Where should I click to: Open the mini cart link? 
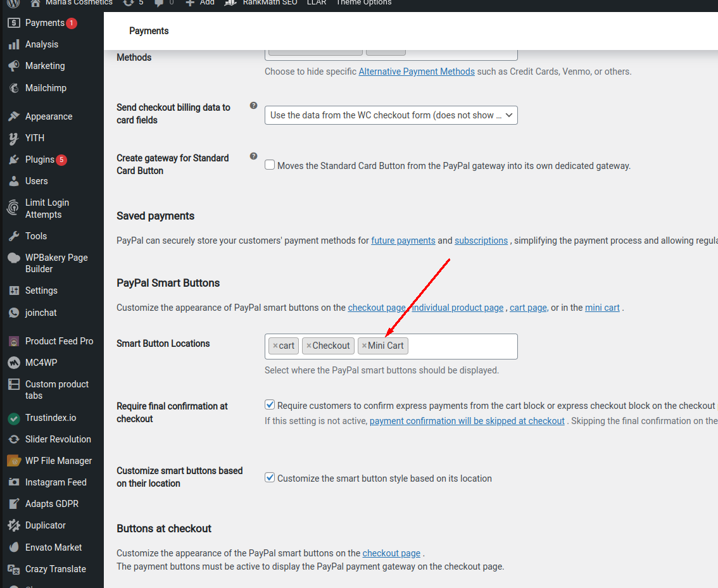tap(602, 308)
